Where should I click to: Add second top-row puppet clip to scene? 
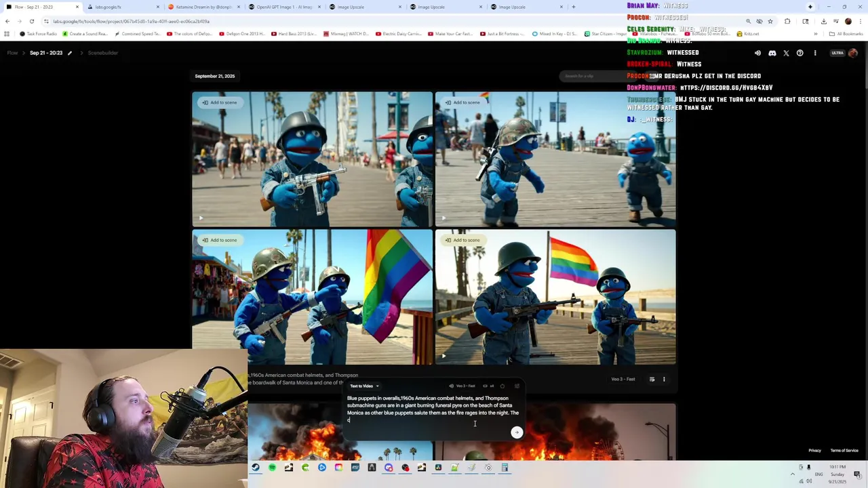point(462,102)
